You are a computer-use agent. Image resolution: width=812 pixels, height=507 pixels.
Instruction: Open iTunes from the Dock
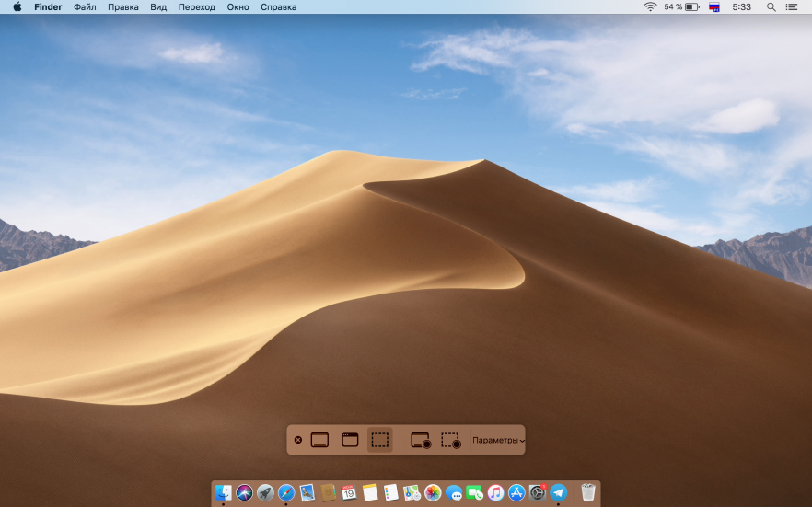coord(495,492)
